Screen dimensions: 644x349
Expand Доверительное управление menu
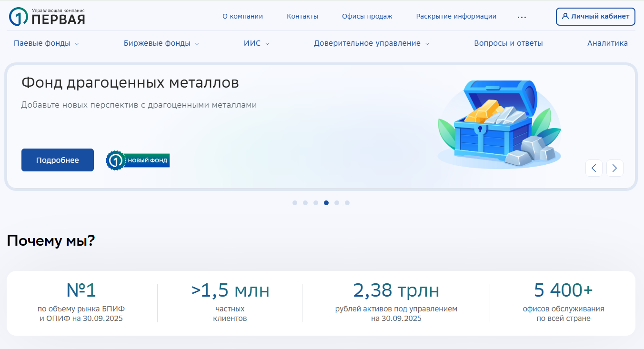371,43
